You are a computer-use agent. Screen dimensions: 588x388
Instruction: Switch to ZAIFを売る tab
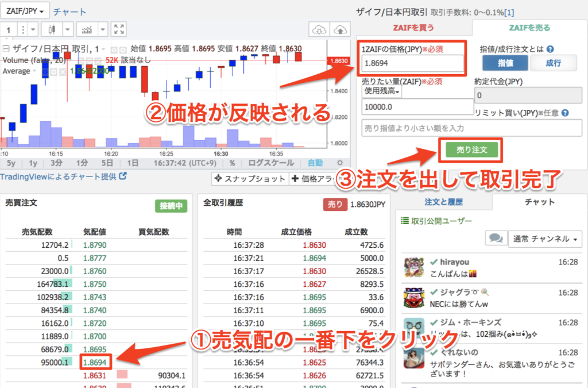click(529, 28)
